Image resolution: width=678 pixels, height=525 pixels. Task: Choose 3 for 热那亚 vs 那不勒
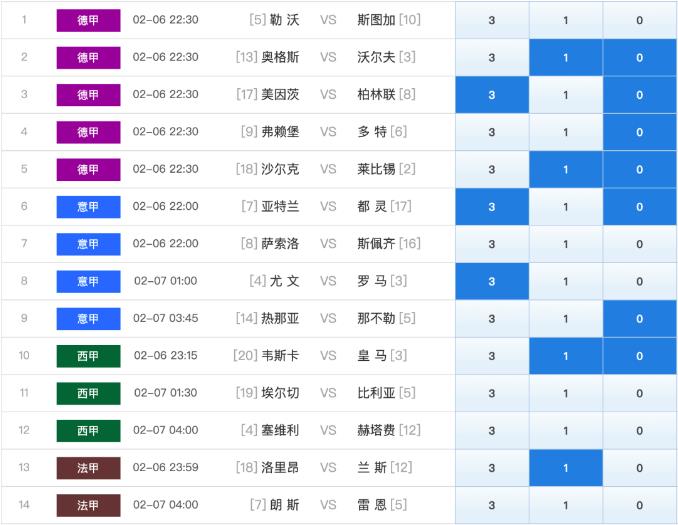coord(492,319)
